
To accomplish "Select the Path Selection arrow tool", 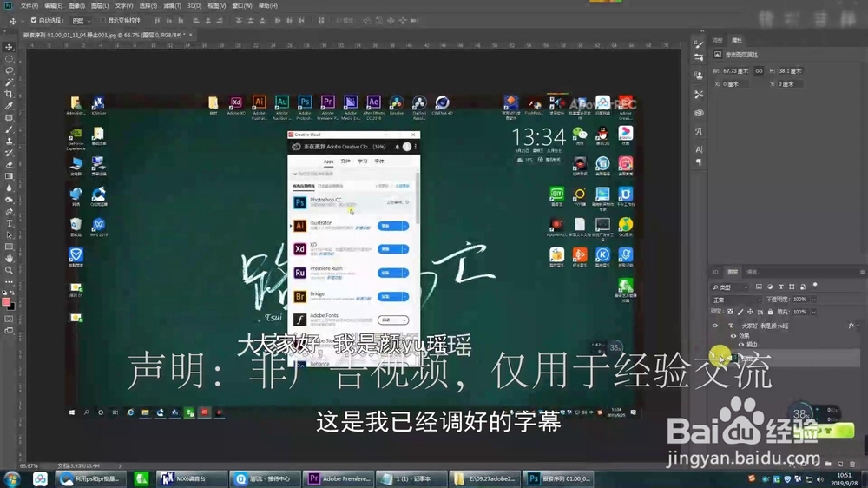I will coord(9,234).
